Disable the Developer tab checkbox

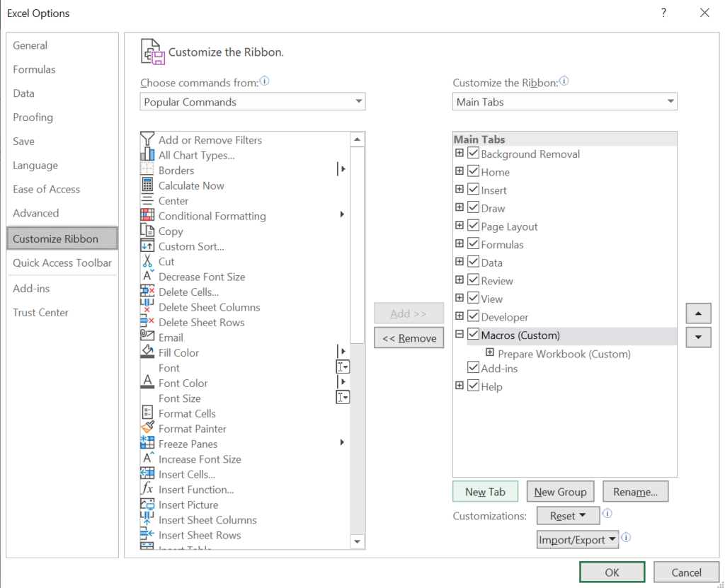[473, 316]
